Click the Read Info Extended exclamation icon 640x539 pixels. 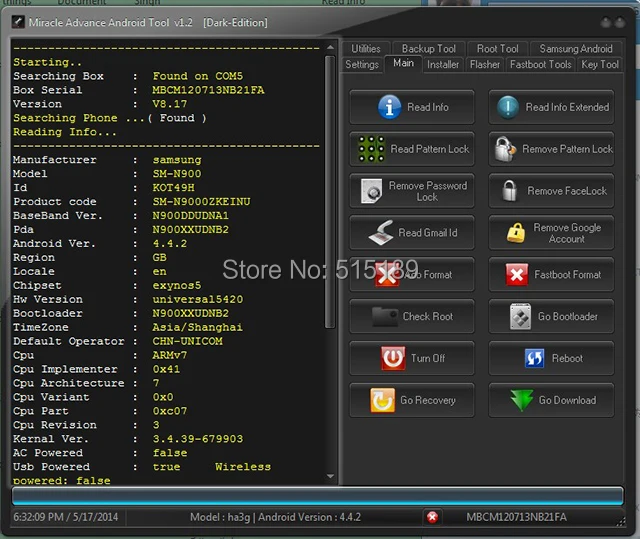point(508,107)
